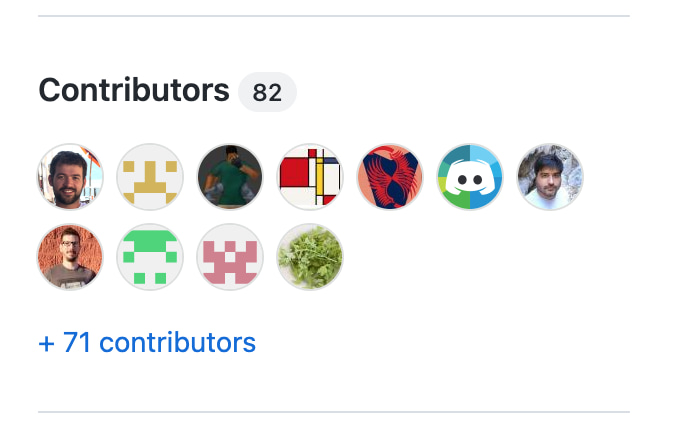The height and width of the screenshot is (426, 684).
Task: Click the avatar of man wearing glasses
Action: click(x=70, y=257)
